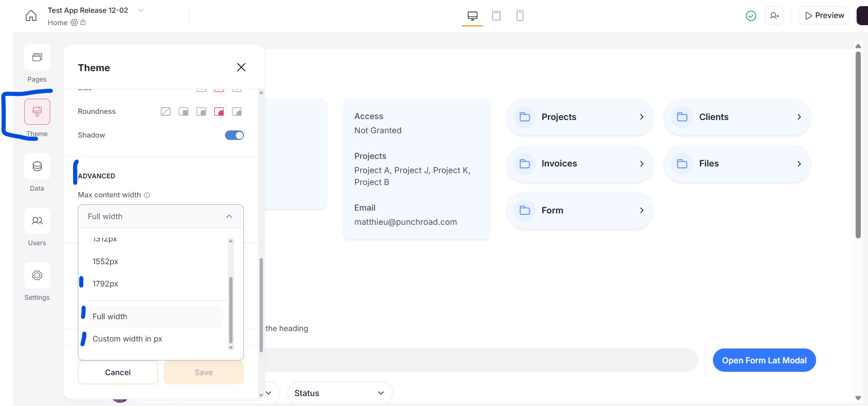
Task: Click the dropdown list scrollbar
Action: click(x=231, y=309)
